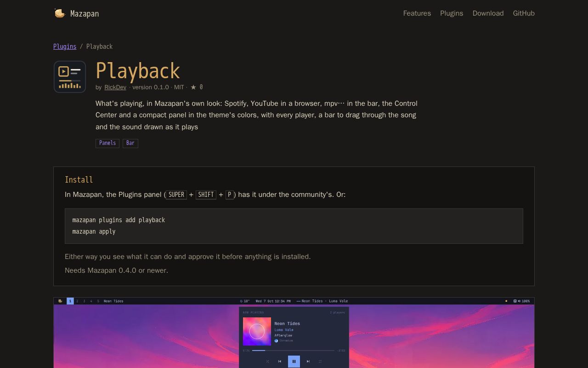Click the 'version 0.1.0' text
This screenshot has height=368, width=588.
click(151, 87)
